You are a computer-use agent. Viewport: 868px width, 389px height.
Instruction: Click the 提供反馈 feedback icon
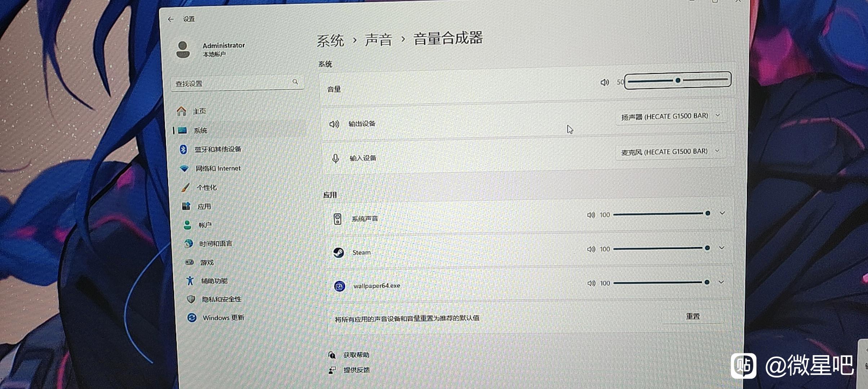point(332,370)
